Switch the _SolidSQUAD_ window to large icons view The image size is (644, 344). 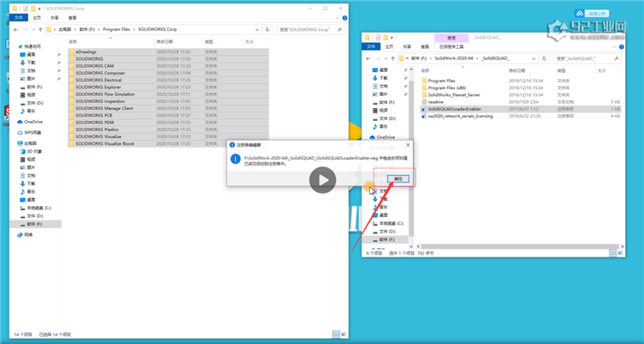pyautogui.click(x=620, y=253)
